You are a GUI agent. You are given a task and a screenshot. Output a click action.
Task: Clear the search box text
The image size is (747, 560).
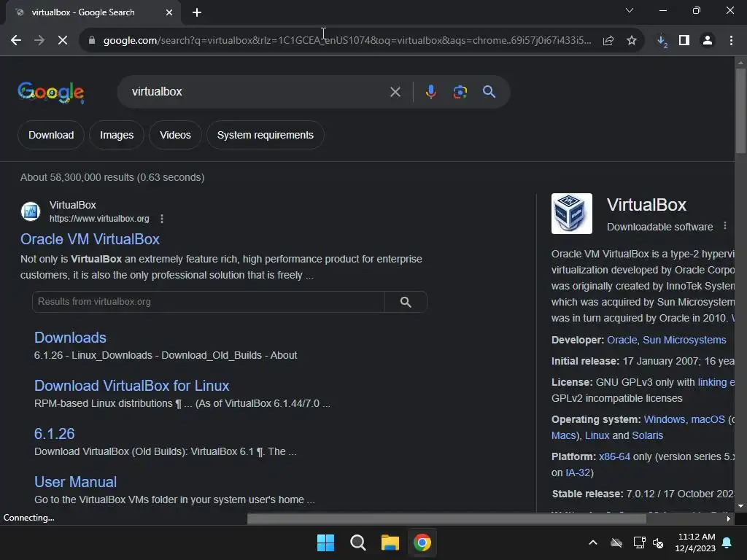395,92
